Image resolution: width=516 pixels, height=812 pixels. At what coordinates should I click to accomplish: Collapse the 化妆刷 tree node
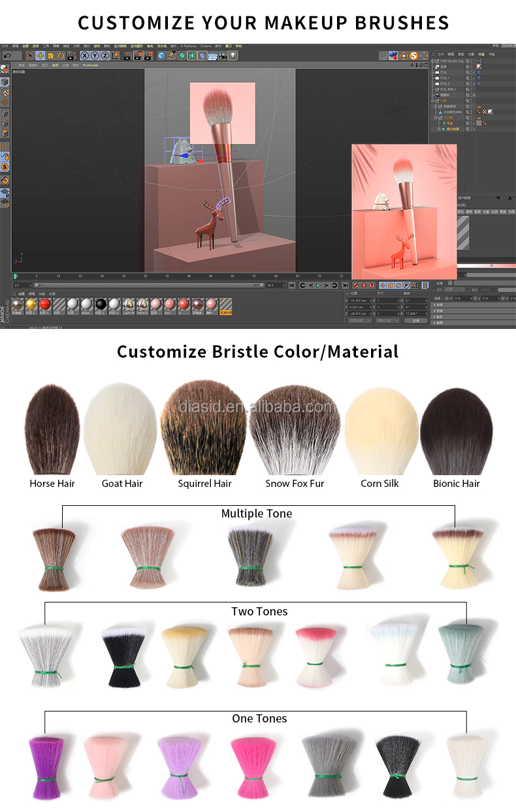pos(436,118)
